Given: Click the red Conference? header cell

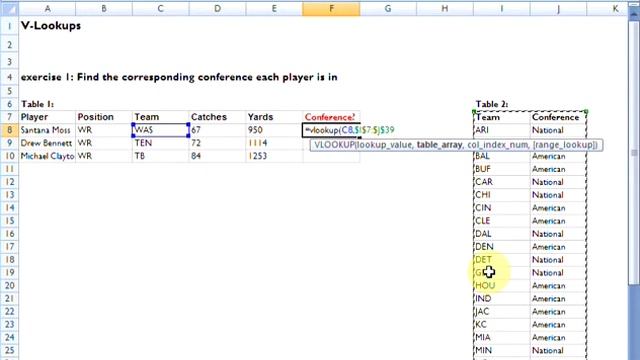Looking at the screenshot, I should (331, 117).
